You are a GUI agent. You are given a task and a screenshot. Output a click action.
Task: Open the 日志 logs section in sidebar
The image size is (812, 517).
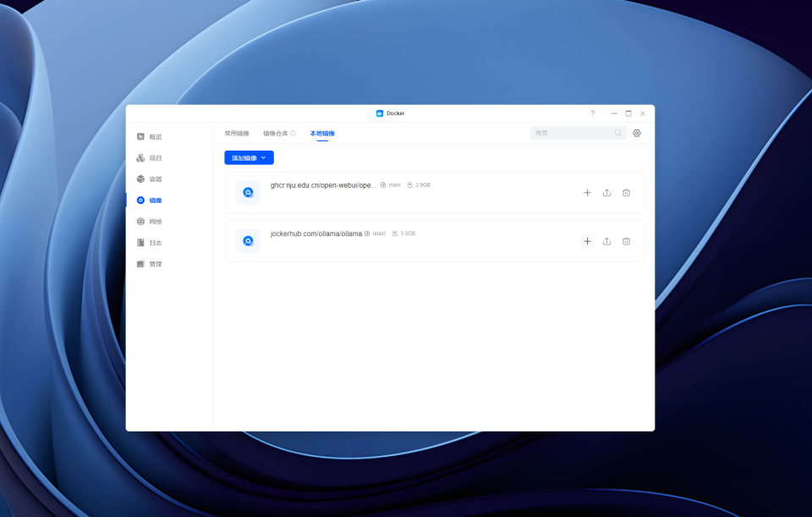(149, 243)
